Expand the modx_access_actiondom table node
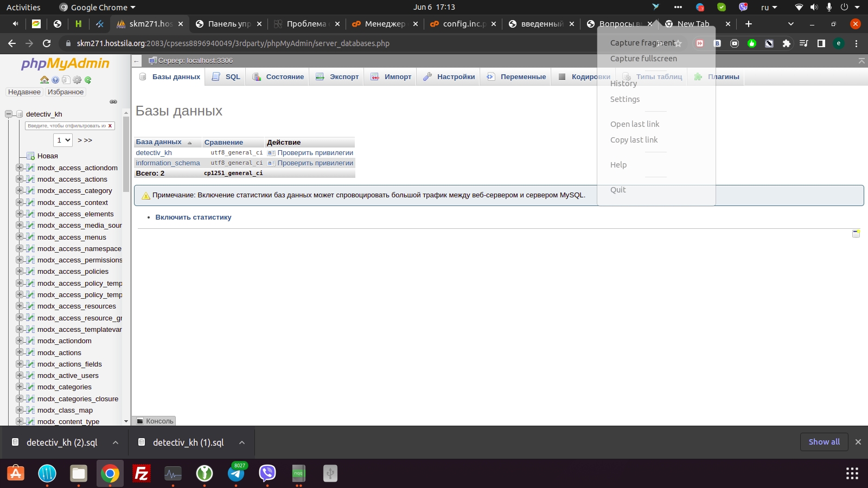The height and width of the screenshot is (488, 868). tap(20, 168)
